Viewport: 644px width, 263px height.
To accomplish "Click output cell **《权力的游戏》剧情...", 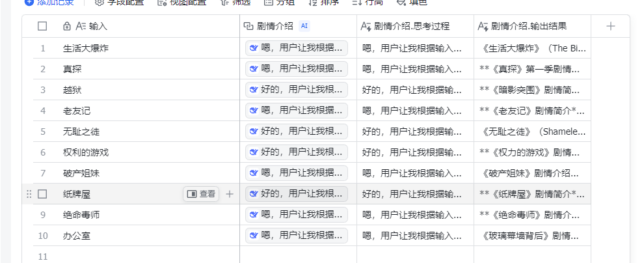I will [532, 152].
